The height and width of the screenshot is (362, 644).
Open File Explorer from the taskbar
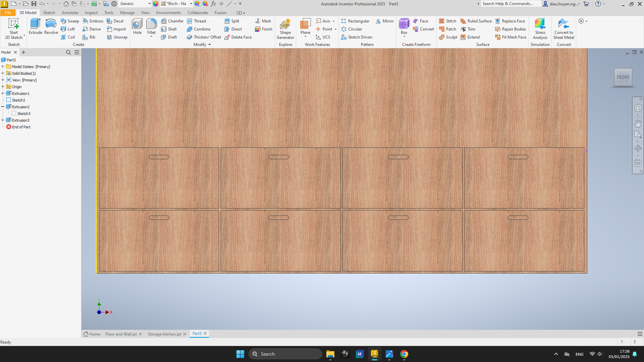point(330,354)
